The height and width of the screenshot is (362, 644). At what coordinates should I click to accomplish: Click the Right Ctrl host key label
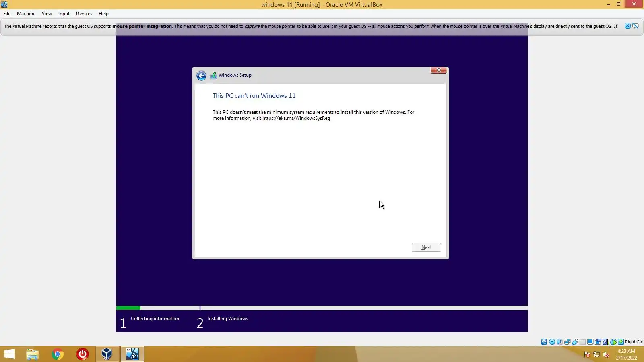(x=634, y=342)
